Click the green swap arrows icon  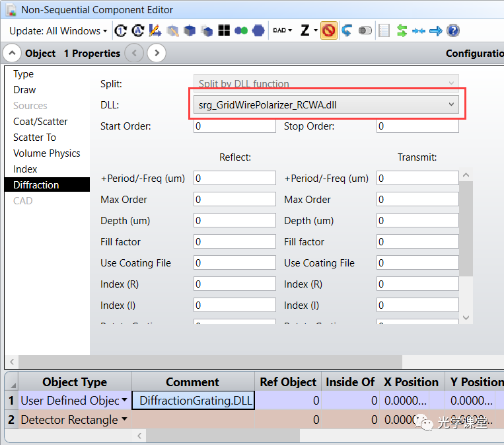(x=401, y=30)
